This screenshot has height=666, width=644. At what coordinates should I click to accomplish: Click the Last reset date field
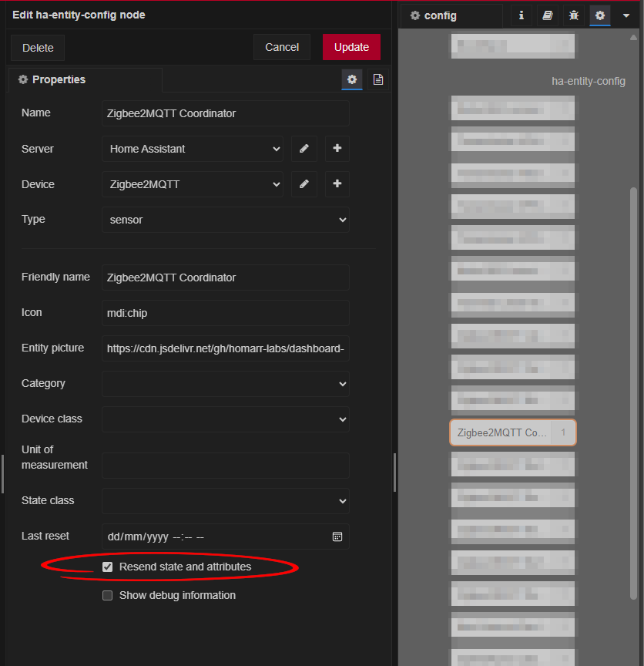click(226, 536)
